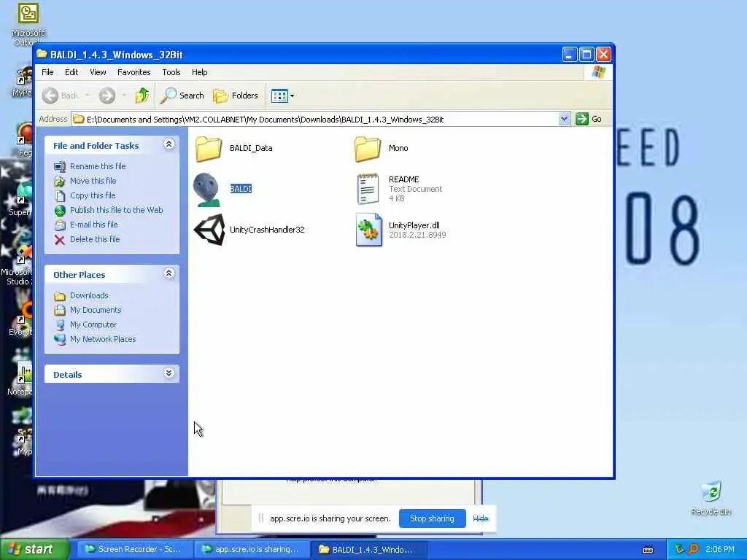This screenshot has height=560, width=747.
Task: Click Delete this file link
Action: (95, 239)
